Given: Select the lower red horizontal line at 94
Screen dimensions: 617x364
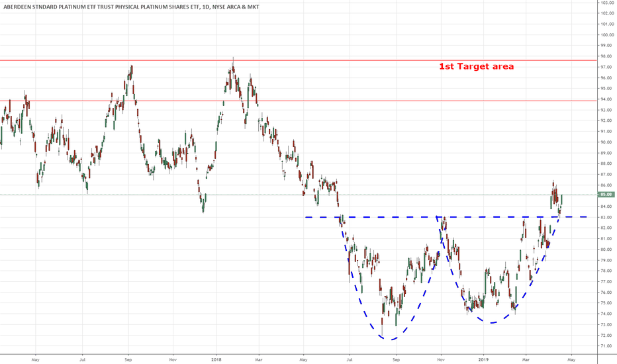Looking at the screenshot, I should (x=299, y=101).
